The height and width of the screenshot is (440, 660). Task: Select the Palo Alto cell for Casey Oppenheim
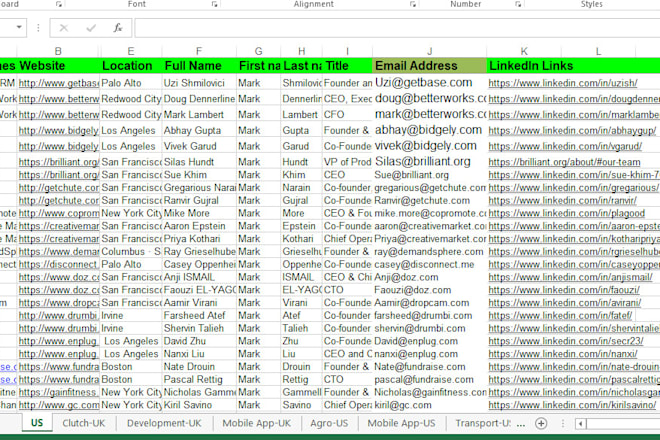pyautogui.click(x=131, y=265)
